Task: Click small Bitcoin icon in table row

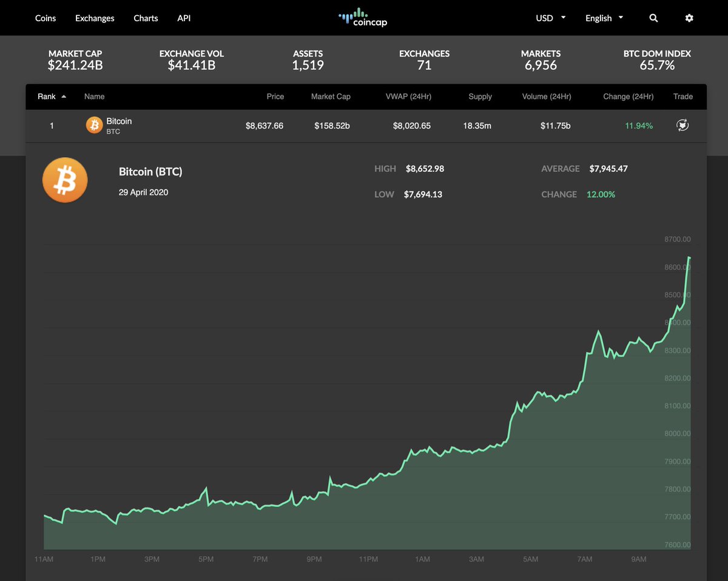Action: tap(94, 125)
